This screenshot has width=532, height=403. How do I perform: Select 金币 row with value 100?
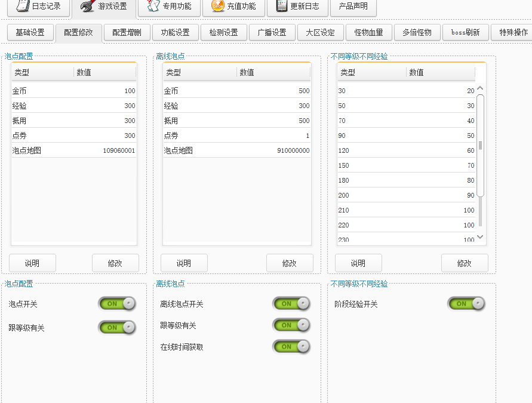tap(73, 91)
